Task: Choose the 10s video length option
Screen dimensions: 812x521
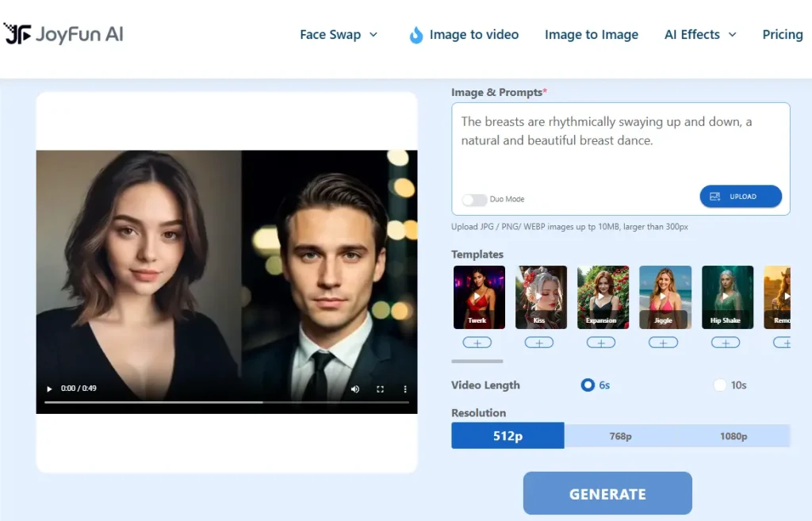Action: pyautogui.click(x=720, y=385)
